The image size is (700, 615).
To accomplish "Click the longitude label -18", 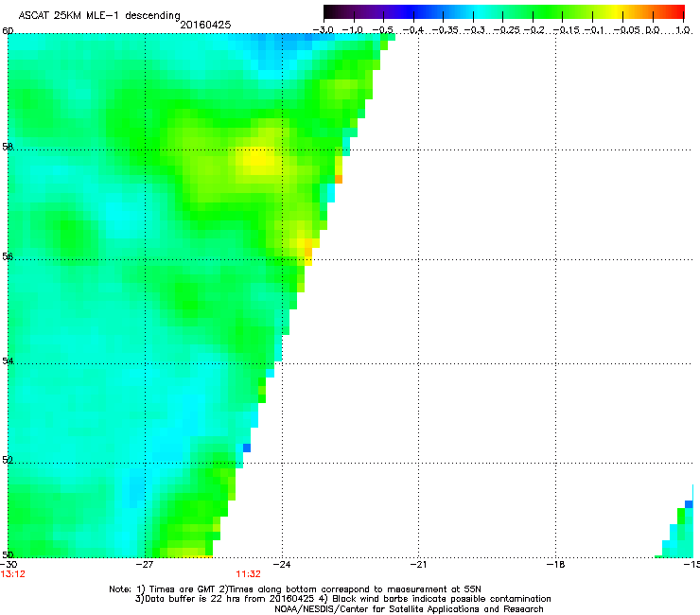I will 555,564.
